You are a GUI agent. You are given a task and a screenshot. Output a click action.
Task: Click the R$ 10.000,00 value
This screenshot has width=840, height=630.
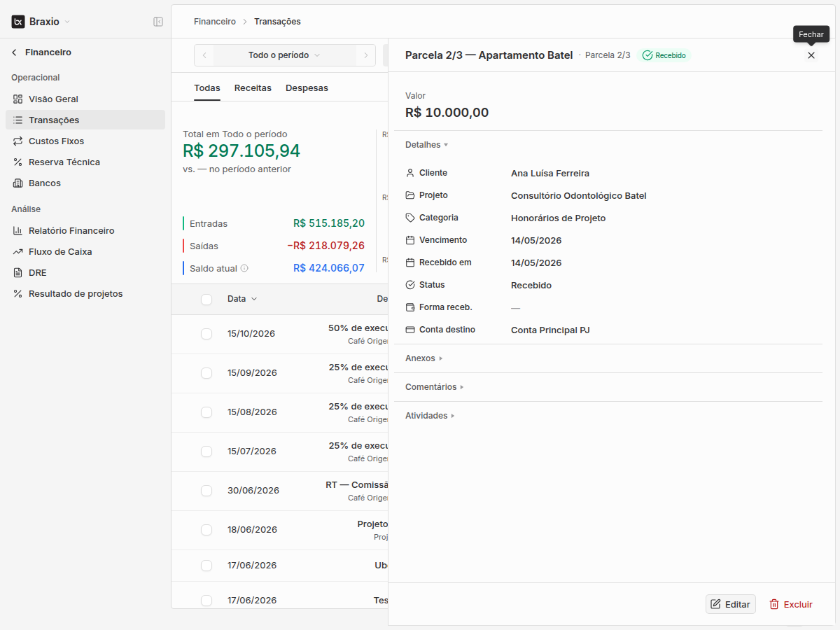pos(447,113)
